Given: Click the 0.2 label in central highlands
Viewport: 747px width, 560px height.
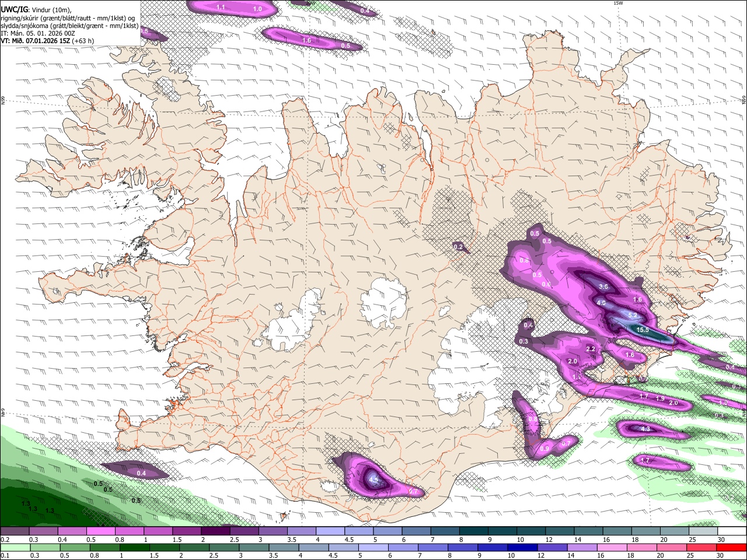Looking at the screenshot, I should (x=458, y=247).
